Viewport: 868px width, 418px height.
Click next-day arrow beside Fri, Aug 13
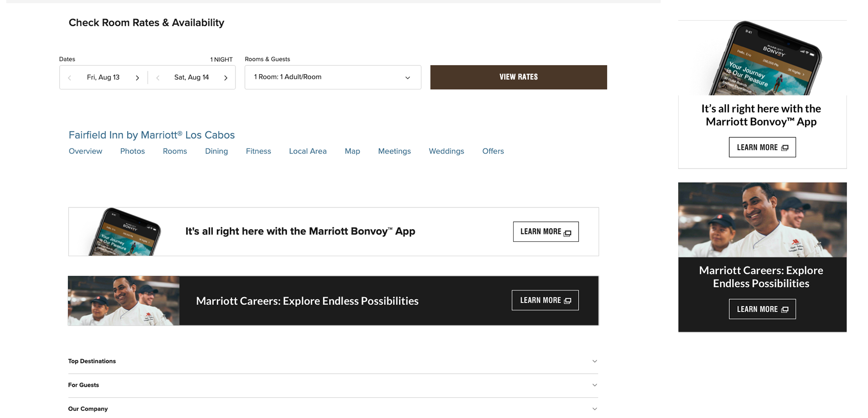click(137, 78)
